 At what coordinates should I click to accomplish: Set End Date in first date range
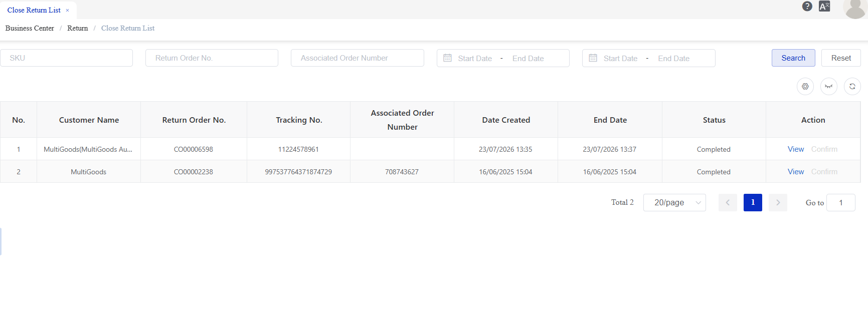click(528, 59)
